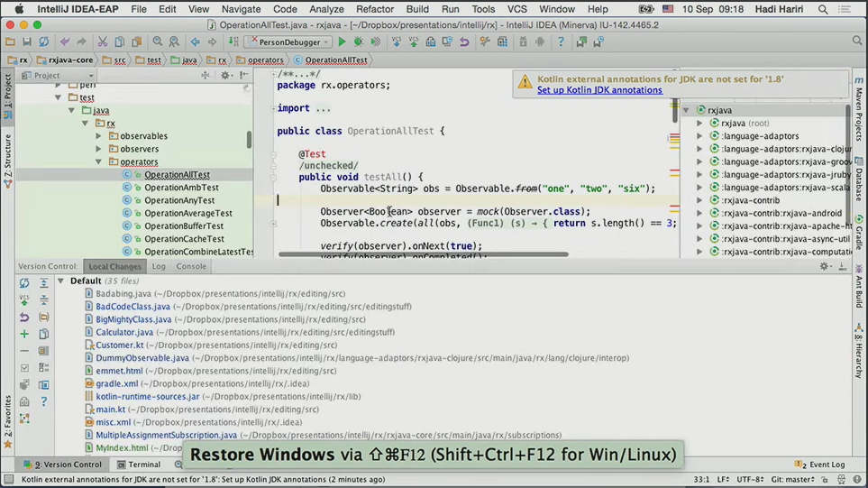
Task: Click the Back navigation arrow icon
Action: point(195,42)
